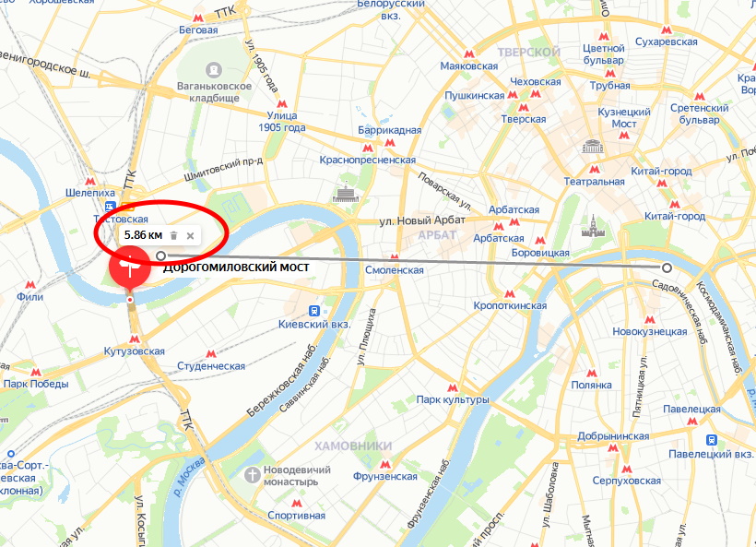Click the Павелецкий вкз. railway station icon

pyautogui.click(x=712, y=440)
